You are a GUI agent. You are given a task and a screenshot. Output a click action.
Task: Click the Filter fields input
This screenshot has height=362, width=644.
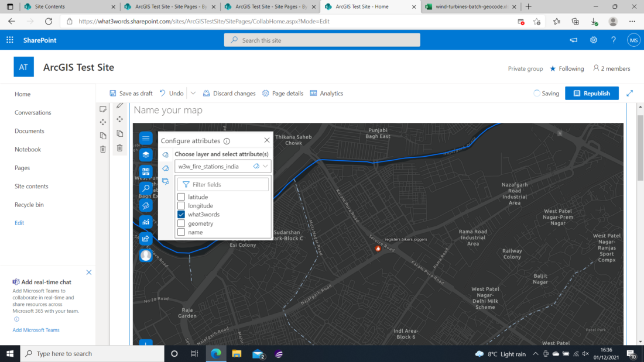(223, 185)
